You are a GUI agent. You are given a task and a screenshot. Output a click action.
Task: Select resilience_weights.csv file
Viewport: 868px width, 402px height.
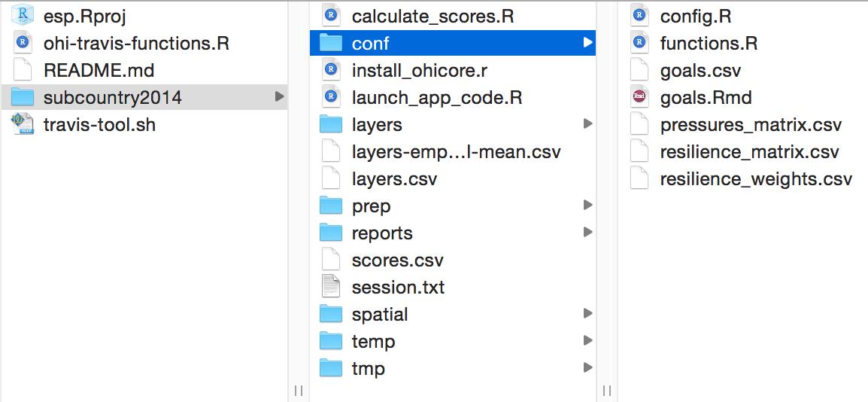tap(755, 178)
